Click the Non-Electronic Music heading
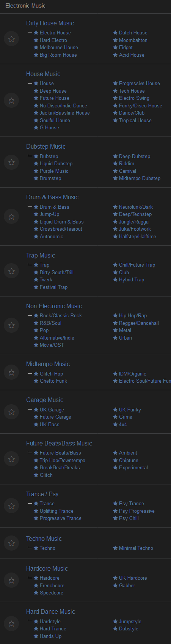The image size is (171, 644). click(54, 306)
